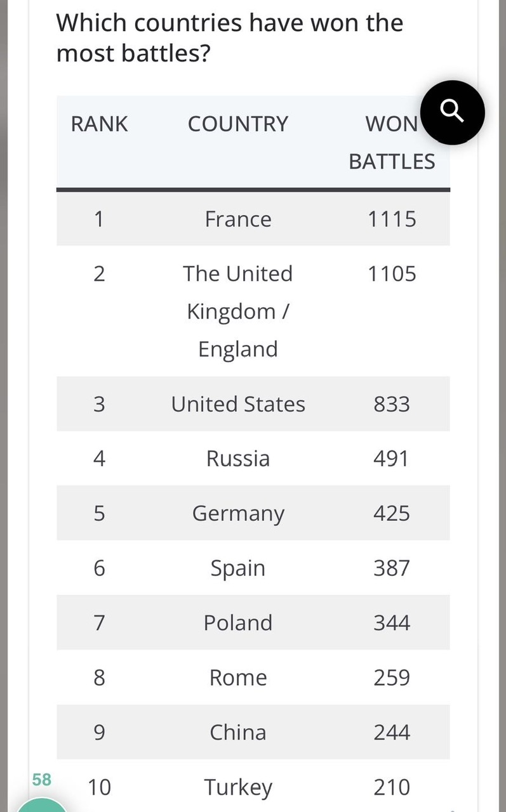
Task: Select France in the country column
Action: click(238, 219)
